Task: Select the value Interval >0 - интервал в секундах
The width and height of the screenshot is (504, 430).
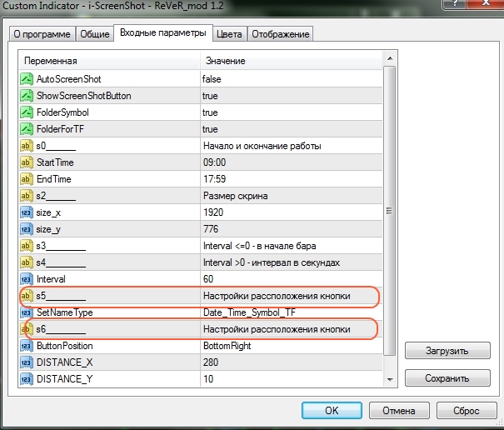Action: (272, 262)
